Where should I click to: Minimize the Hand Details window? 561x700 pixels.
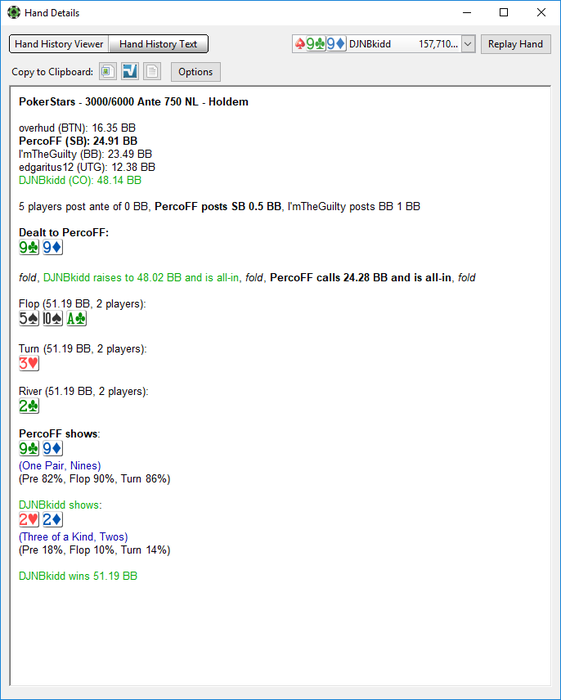click(x=467, y=12)
